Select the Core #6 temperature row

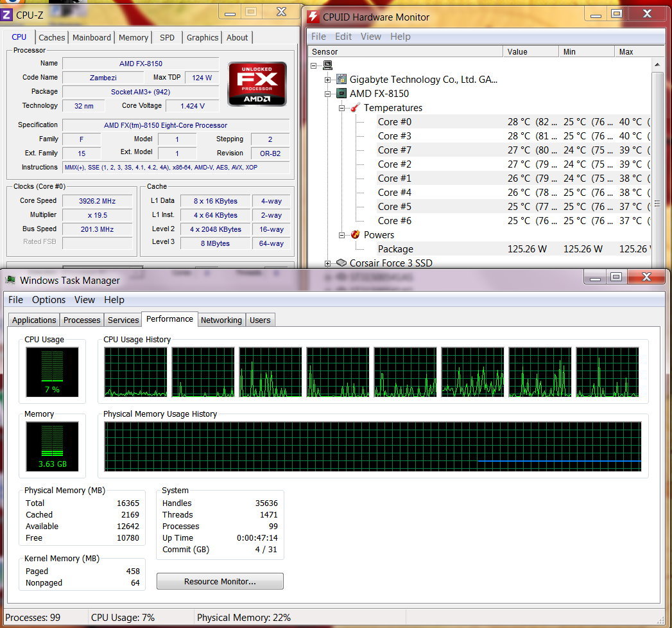pos(514,221)
